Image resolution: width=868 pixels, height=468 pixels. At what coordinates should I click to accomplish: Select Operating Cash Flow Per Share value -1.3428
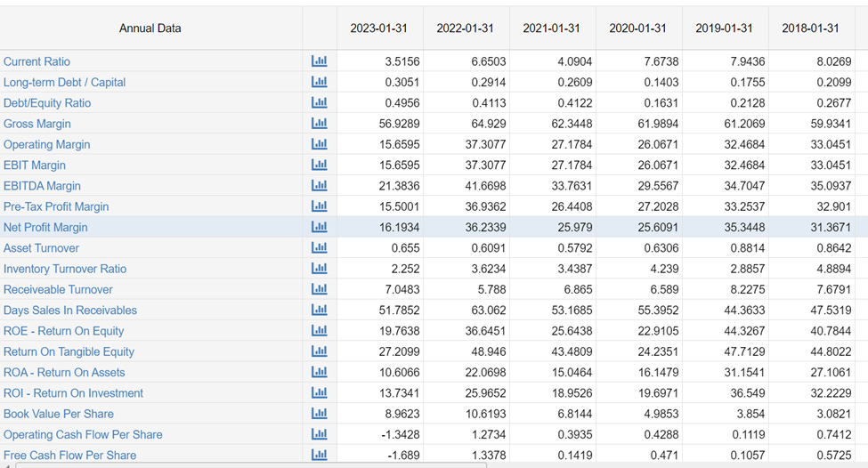coord(401,435)
